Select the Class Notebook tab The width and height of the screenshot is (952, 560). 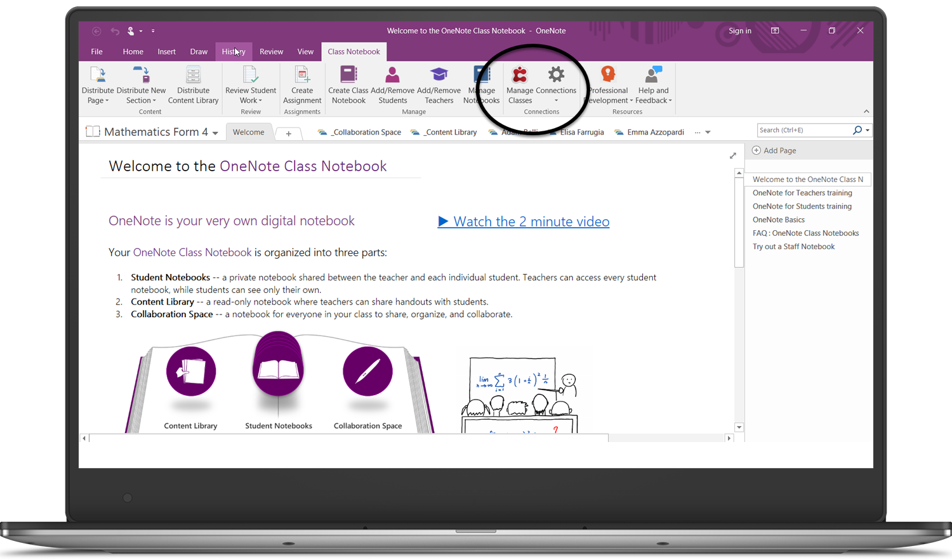tap(354, 51)
